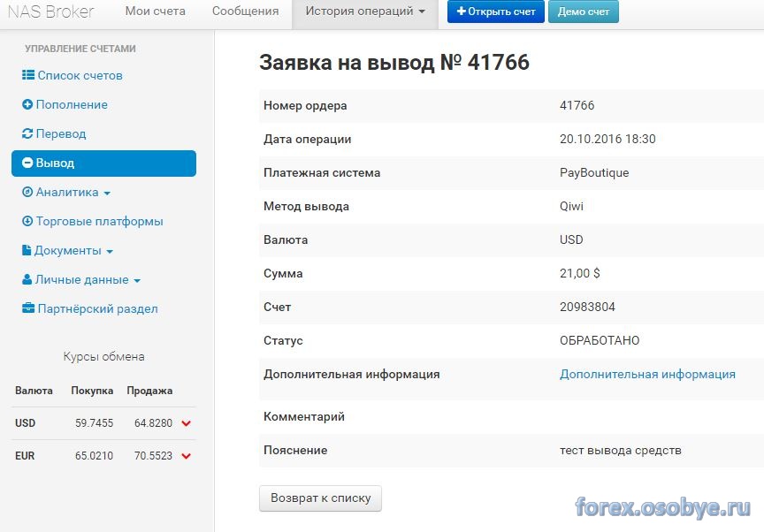Click the red down arrow in EUR row

186,456
